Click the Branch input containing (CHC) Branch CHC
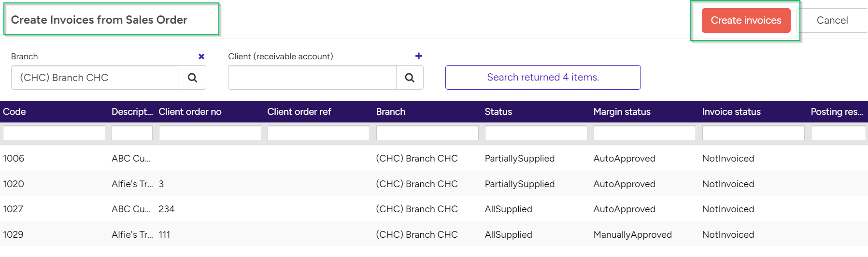868x257 pixels. pos(95,78)
